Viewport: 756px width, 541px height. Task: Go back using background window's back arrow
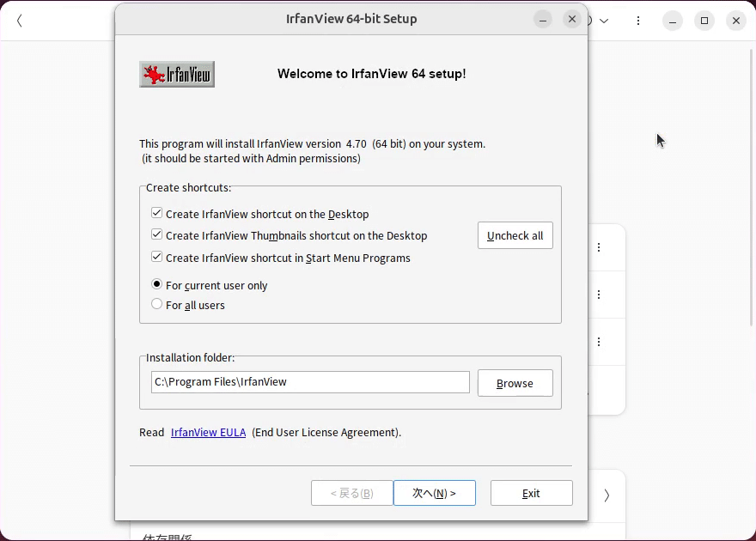click(x=19, y=21)
